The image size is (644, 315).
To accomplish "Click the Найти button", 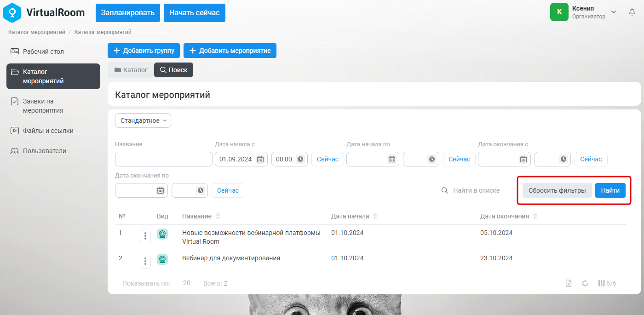I will tap(610, 190).
